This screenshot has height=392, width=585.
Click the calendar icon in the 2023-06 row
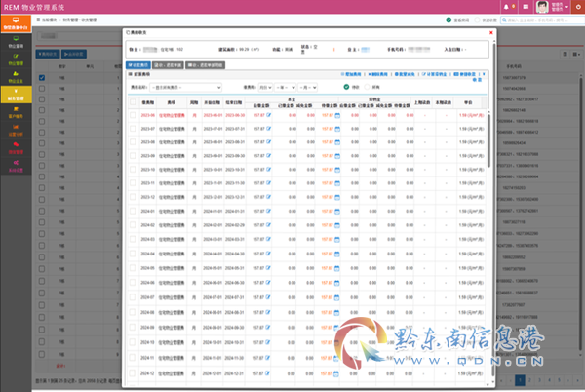tap(337, 116)
